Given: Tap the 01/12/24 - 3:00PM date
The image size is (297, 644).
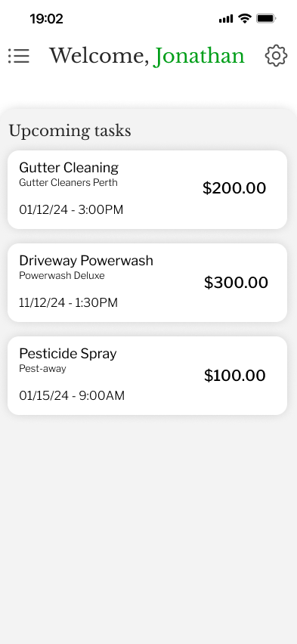Looking at the screenshot, I should pyautogui.click(x=71, y=210).
